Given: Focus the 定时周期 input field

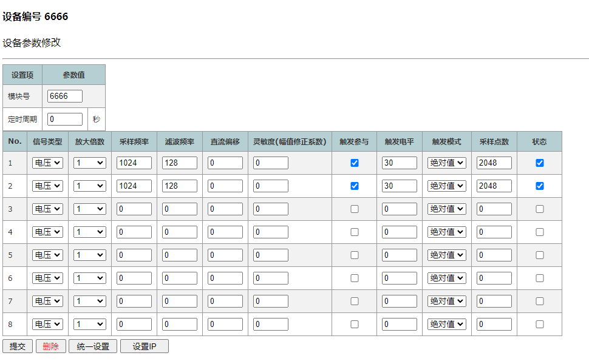Looking at the screenshot, I should pyautogui.click(x=65, y=120).
